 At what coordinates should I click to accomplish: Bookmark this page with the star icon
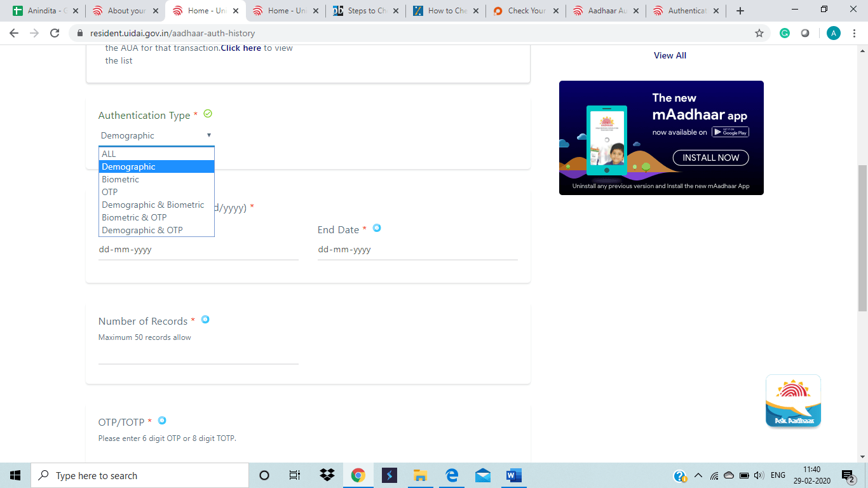pyautogui.click(x=759, y=33)
